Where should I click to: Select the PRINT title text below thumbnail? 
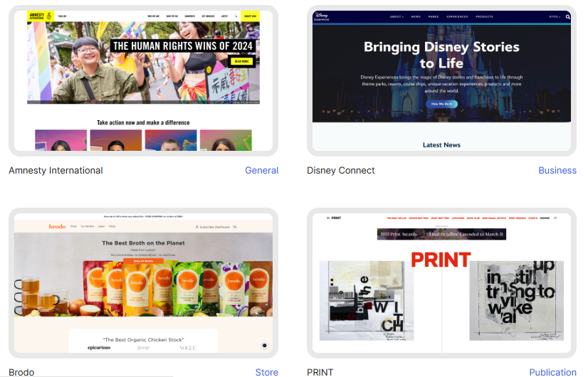click(320, 372)
